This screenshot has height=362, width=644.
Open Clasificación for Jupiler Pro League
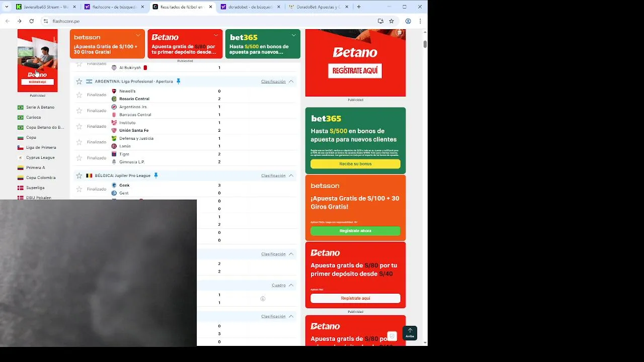point(273,175)
